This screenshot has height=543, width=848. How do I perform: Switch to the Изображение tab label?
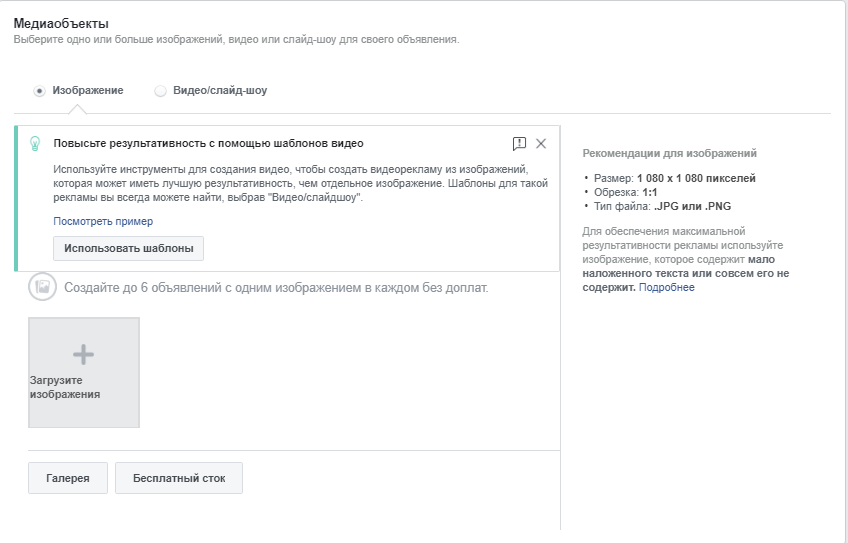(x=88, y=90)
